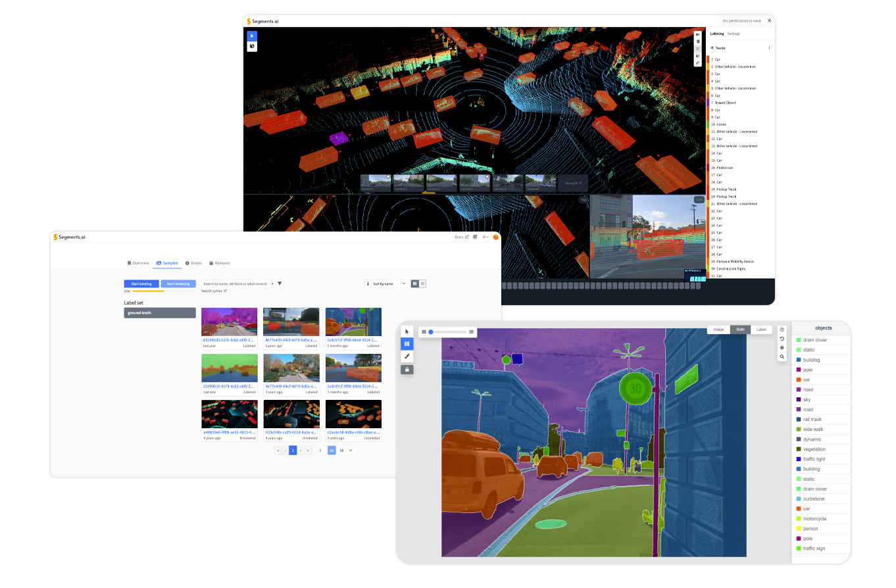Open the Issues tab

pyautogui.click(x=194, y=263)
